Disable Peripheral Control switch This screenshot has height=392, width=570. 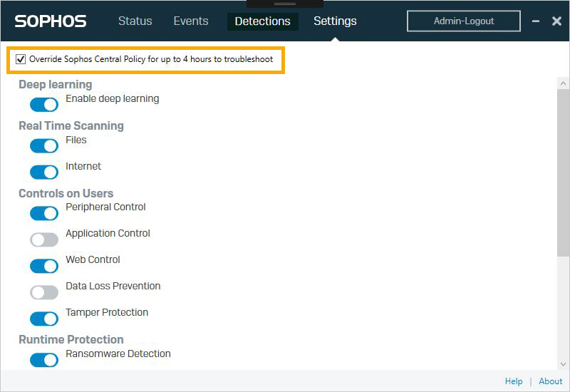tap(44, 213)
